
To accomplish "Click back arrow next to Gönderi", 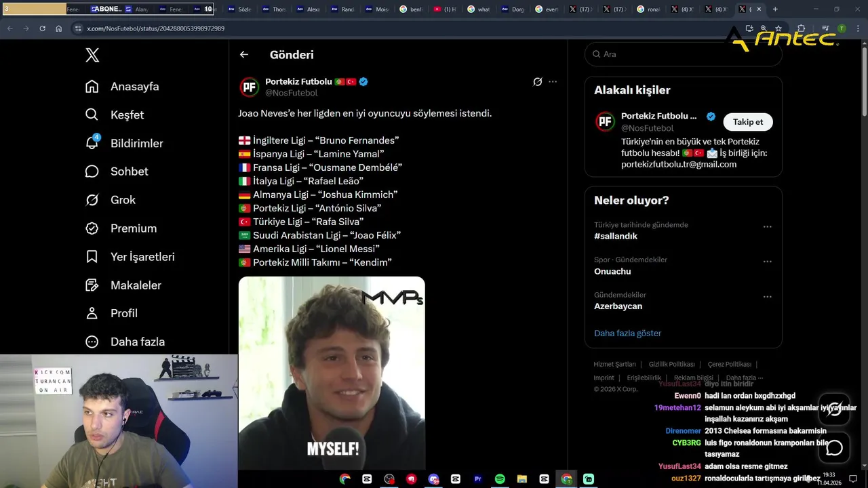I will click(x=244, y=55).
